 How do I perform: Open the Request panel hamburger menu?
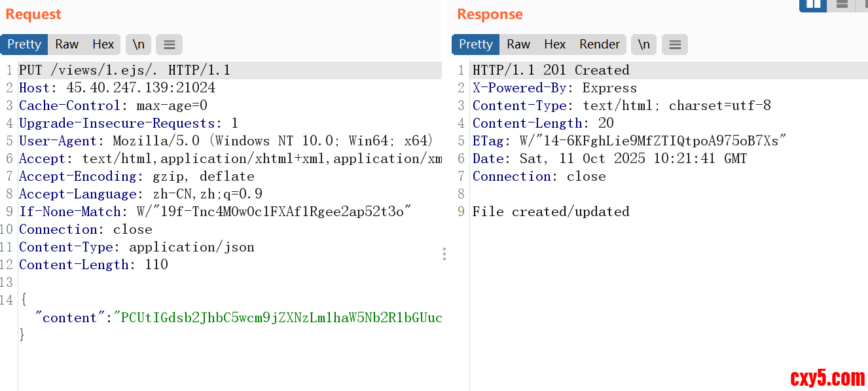tap(170, 45)
